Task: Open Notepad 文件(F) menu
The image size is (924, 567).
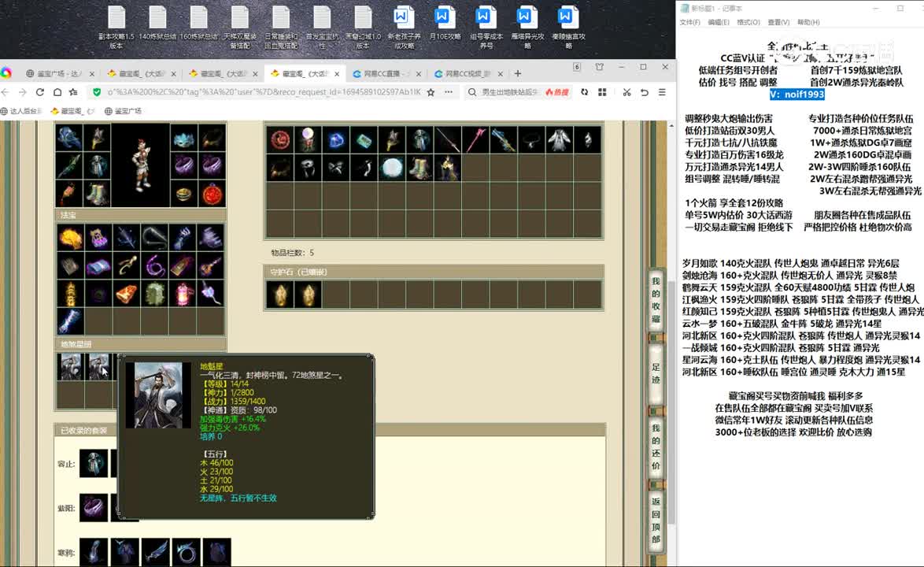Action: pyautogui.click(x=689, y=22)
